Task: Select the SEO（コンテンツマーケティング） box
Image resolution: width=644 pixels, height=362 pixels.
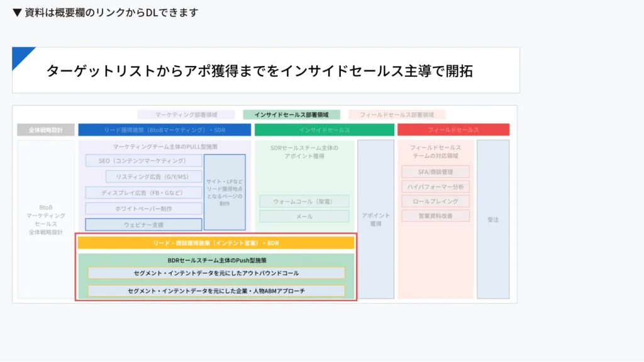Action: [143, 161]
